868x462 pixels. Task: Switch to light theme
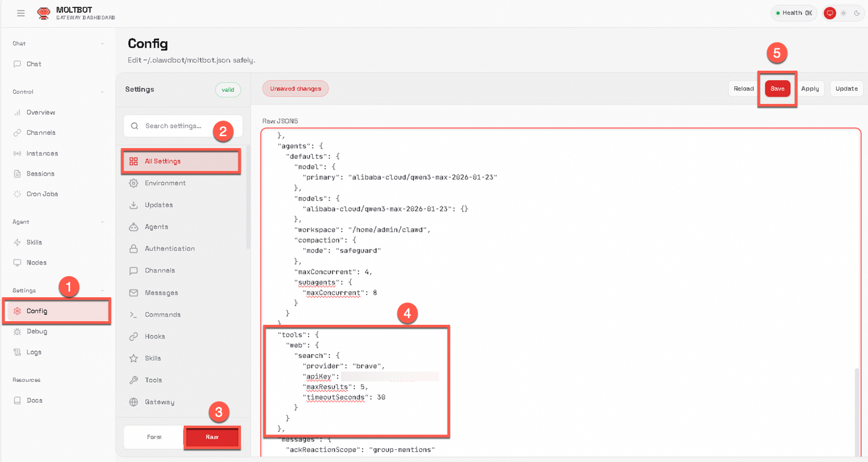pos(844,13)
